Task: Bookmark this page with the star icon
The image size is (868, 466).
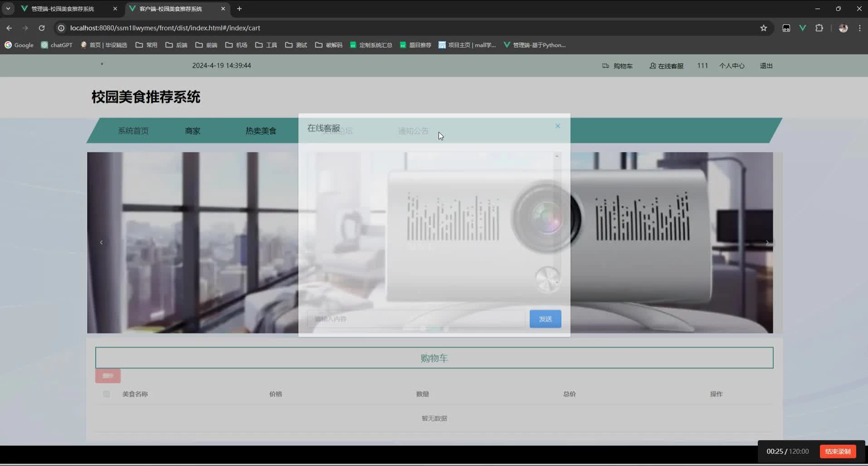Action: [x=764, y=28]
